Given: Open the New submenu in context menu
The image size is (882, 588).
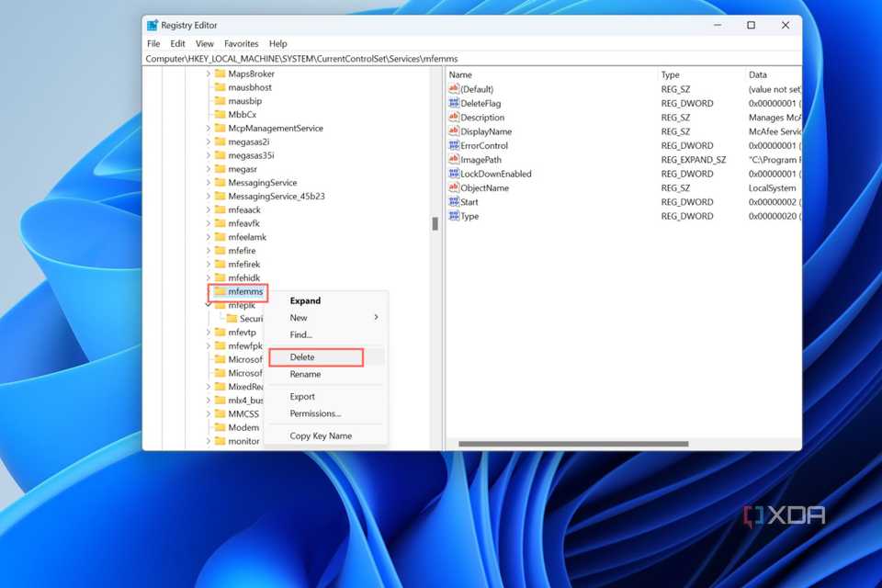Looking at the screenshot, I should click(x=326, y=317).
